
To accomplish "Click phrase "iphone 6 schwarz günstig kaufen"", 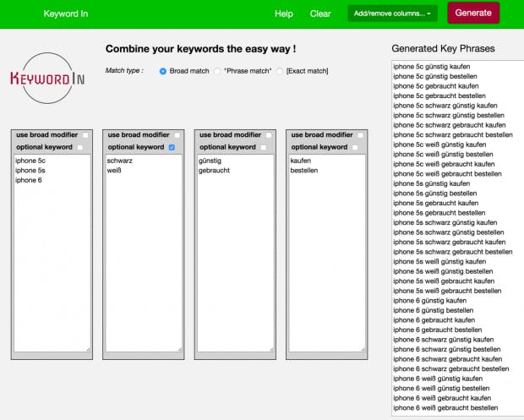I will click(444, 340).
